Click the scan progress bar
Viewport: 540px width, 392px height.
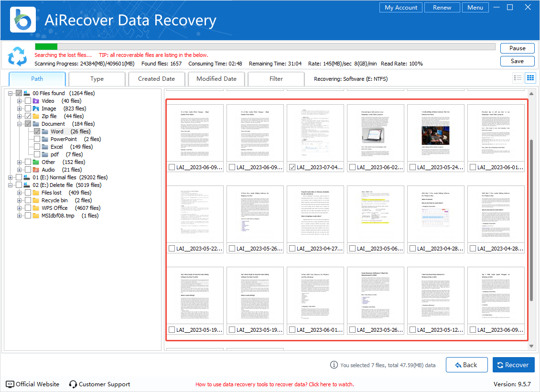[x=264, y=47]
